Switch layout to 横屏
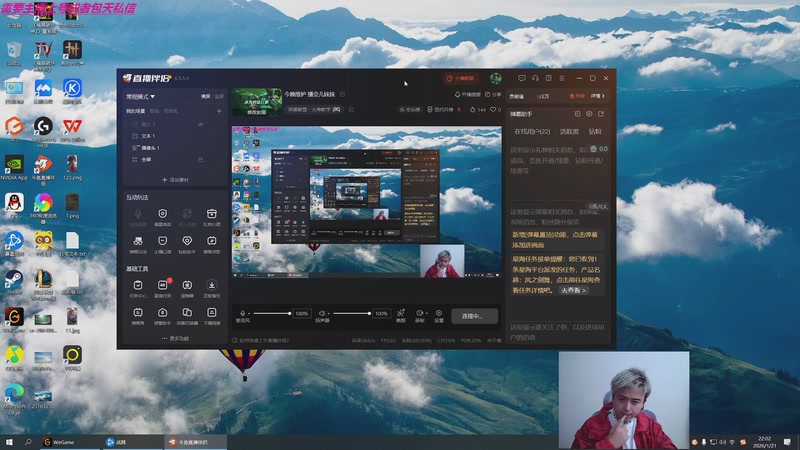This screenshot has width=800, height=450. pyautogui.click(x=205, y=96)
